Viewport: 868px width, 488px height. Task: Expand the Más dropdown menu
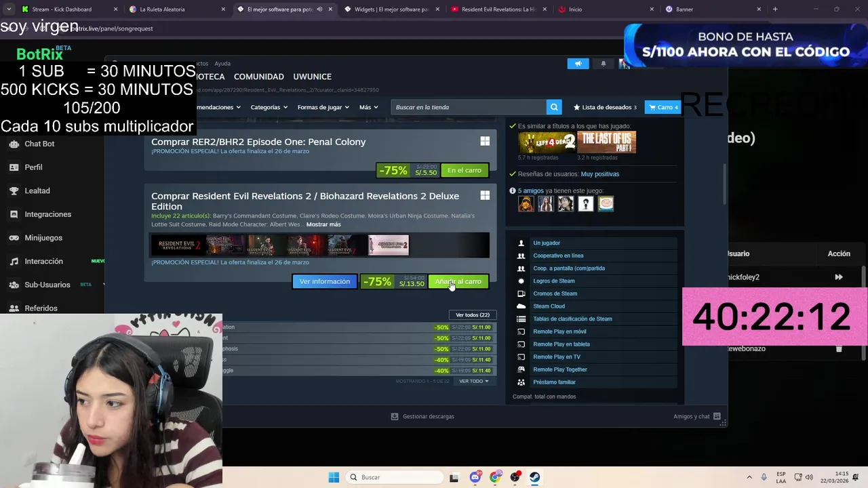(x=368, y=107)
